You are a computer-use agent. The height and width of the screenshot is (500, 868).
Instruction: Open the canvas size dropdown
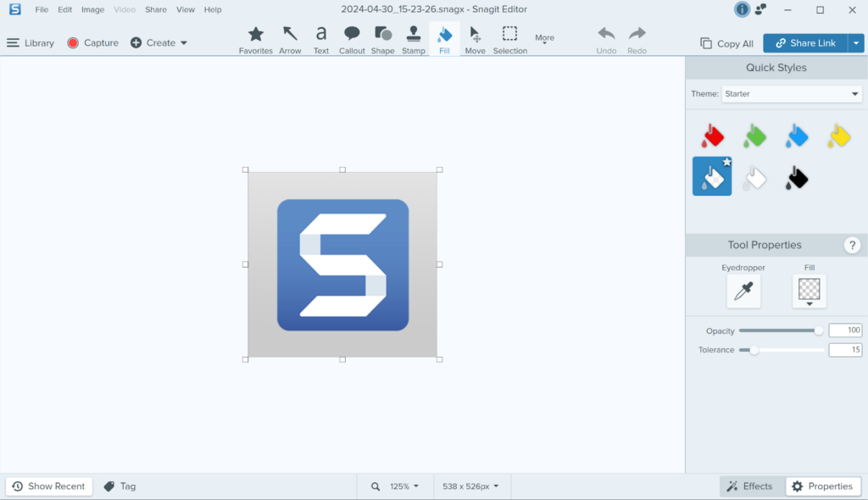471,486
